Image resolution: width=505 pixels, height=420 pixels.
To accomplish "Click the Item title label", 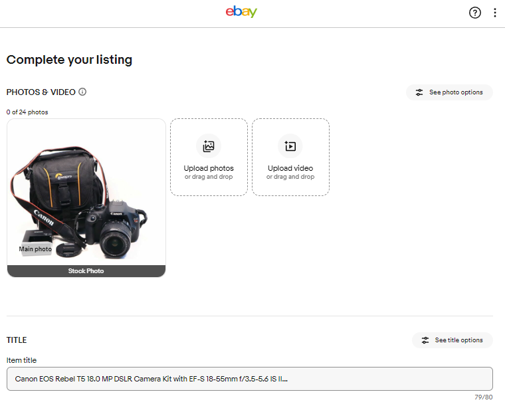I will click(21, 360).
